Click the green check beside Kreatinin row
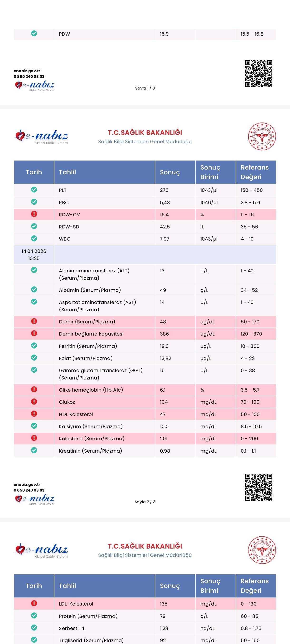Viewport: 290px width, 644px height. tap(34, 450)
